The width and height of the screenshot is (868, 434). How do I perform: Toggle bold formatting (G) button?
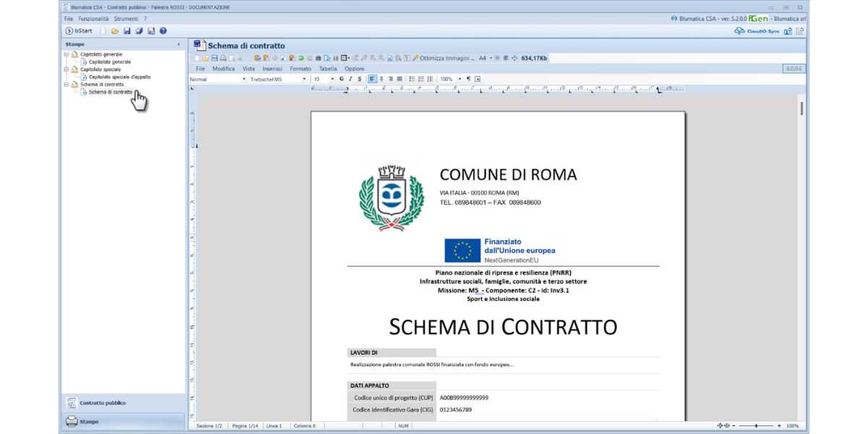(x=341, y=79)
